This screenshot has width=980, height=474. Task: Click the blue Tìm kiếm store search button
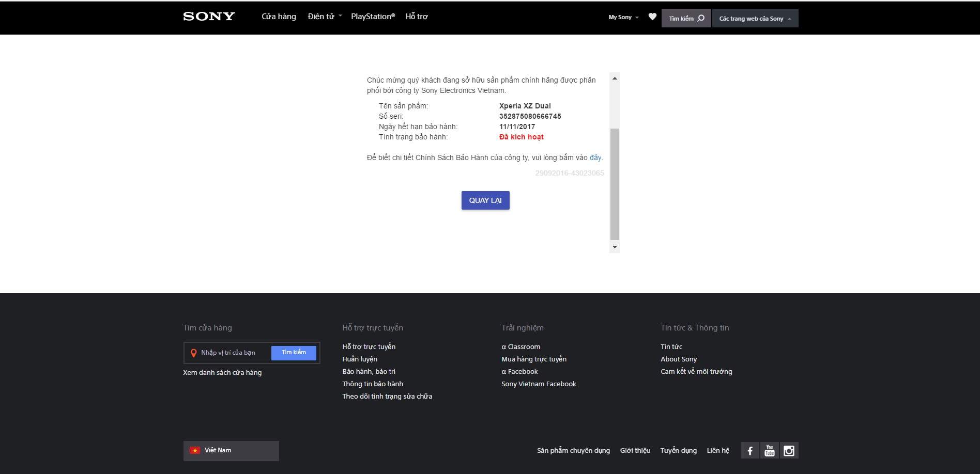coord(294,353)
